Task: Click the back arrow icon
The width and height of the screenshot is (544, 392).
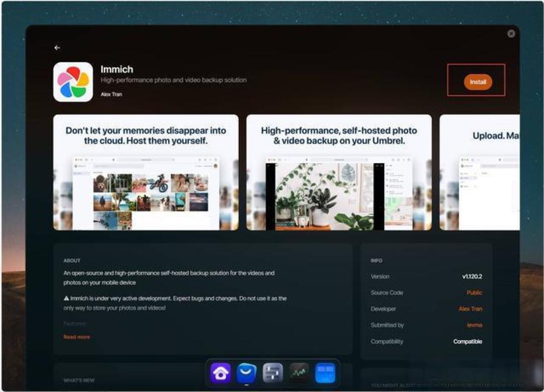Action: coord(57,47)
